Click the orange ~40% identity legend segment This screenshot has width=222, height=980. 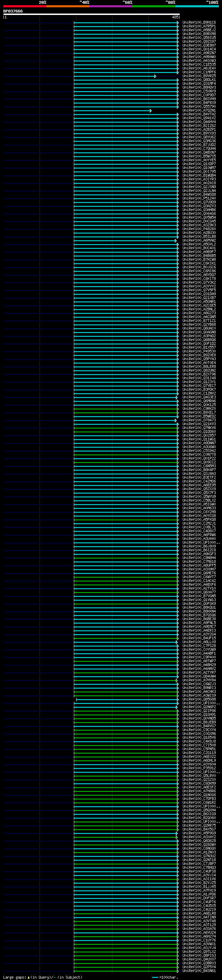(x=68, y=6)
